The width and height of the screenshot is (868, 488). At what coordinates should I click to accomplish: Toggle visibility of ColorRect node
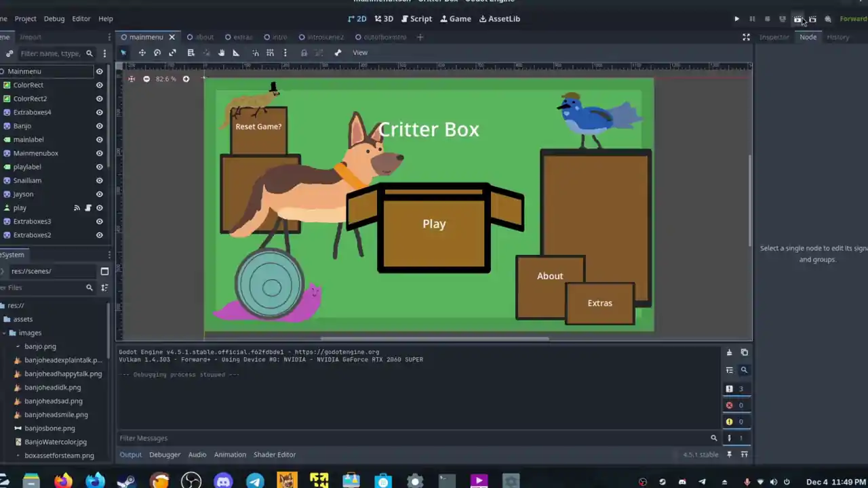[99, 85]
